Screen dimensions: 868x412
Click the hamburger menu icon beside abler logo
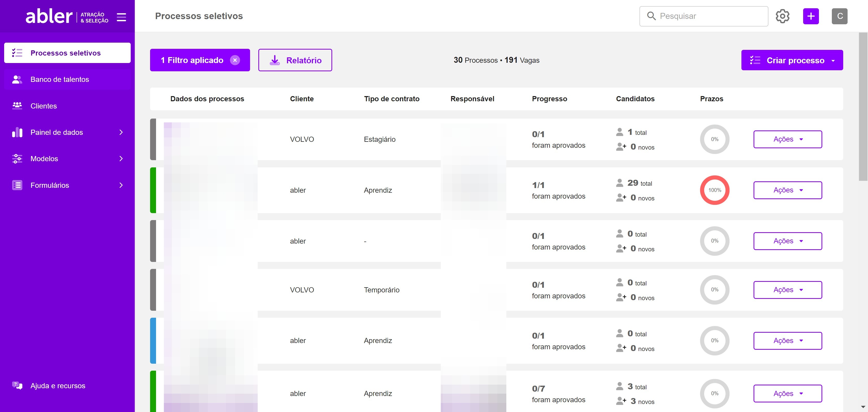(121, 17)
